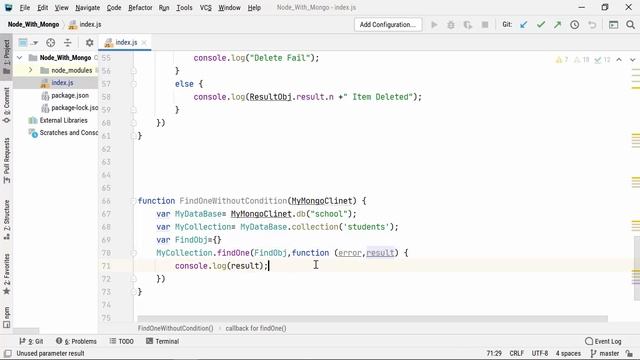640x360 pixels.
Task: Open the Code menu
Action: point(114,8)
